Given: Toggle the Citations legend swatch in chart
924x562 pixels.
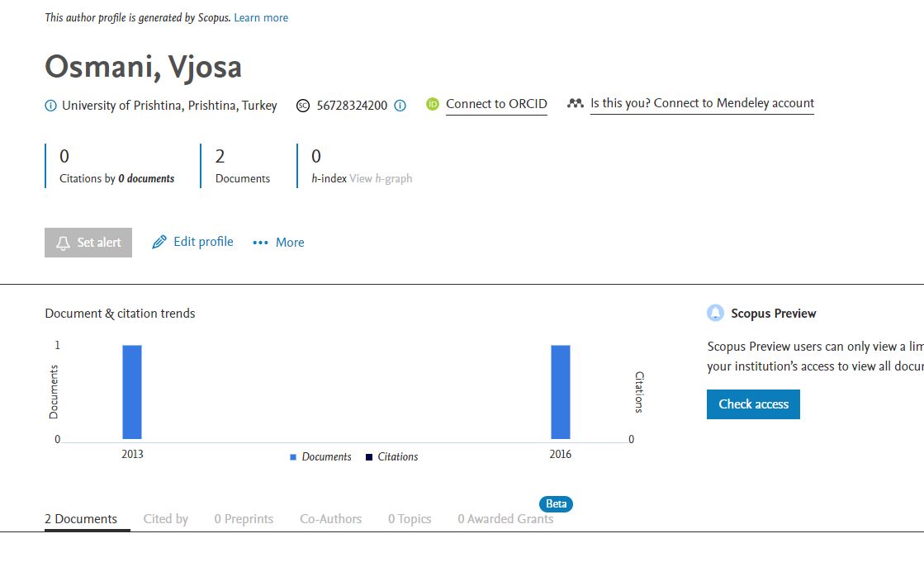Looking at the screenshot, I should pyautogui.click(x=369, y=457).
